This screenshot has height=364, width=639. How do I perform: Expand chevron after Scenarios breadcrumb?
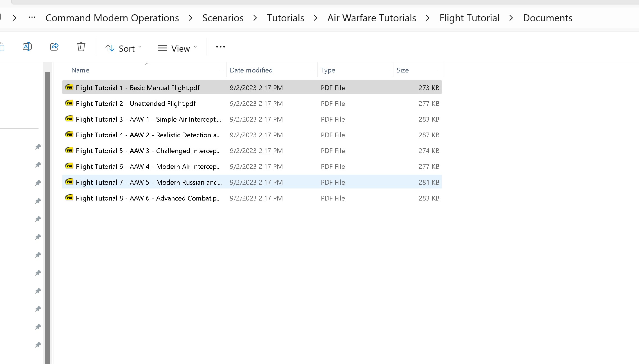pos(255,18)
